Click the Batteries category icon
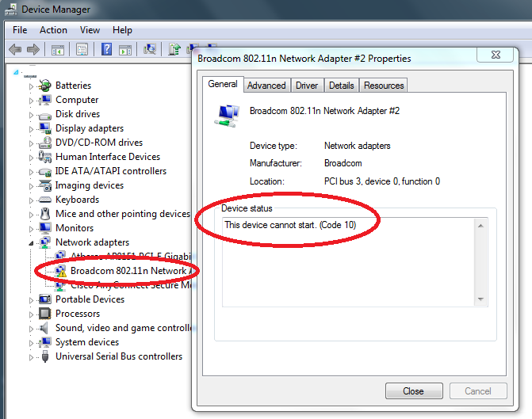The image size is (532, 419). (44, 86)
